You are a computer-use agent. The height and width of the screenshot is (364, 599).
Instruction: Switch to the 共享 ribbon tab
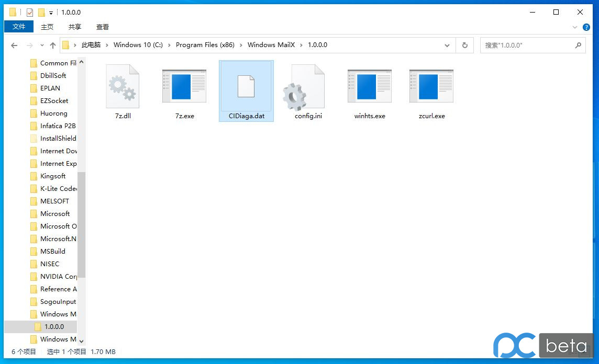point(75,27)
